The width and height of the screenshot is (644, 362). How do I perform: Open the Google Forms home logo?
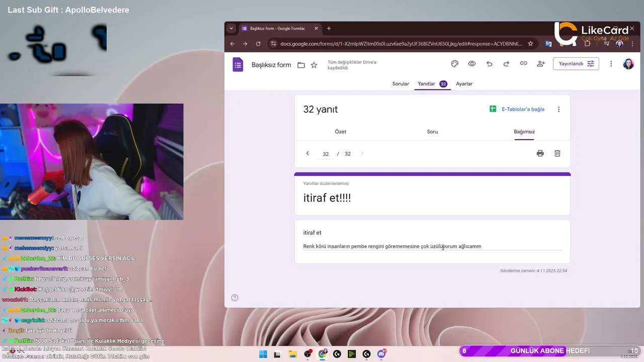(x=238, y=65)
